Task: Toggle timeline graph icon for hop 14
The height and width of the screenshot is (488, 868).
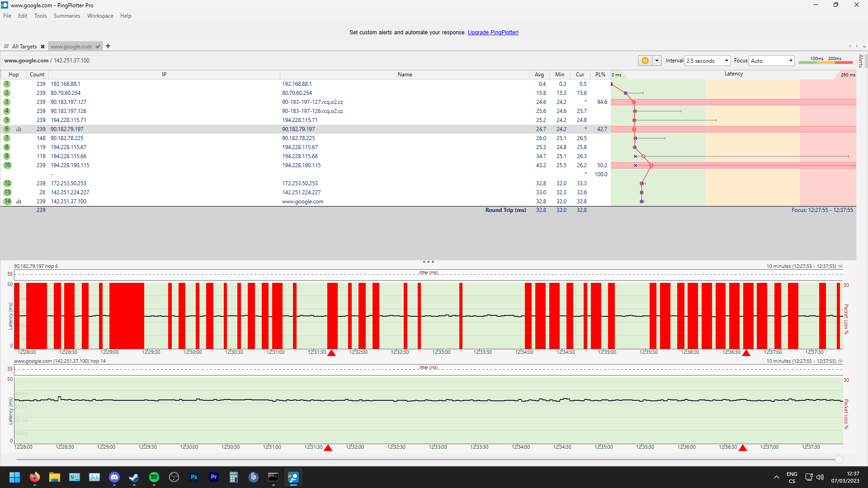Action: pyautogui.click(x=19, y=202)
